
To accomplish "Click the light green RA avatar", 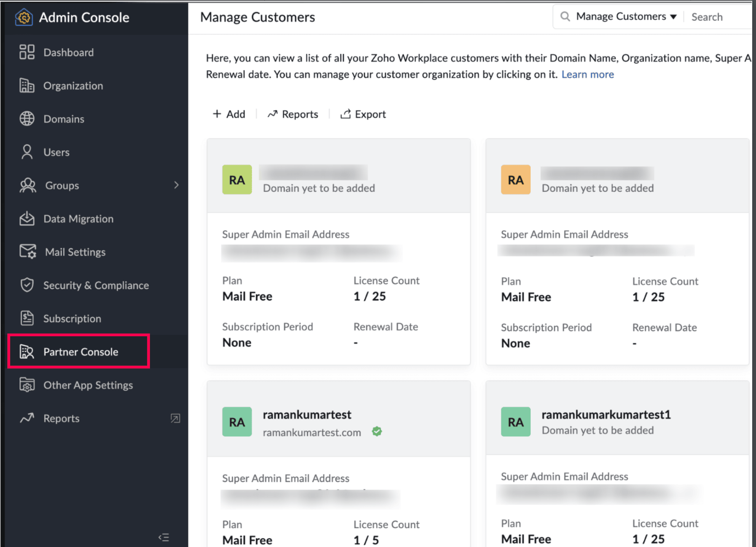I will [237, 180].
